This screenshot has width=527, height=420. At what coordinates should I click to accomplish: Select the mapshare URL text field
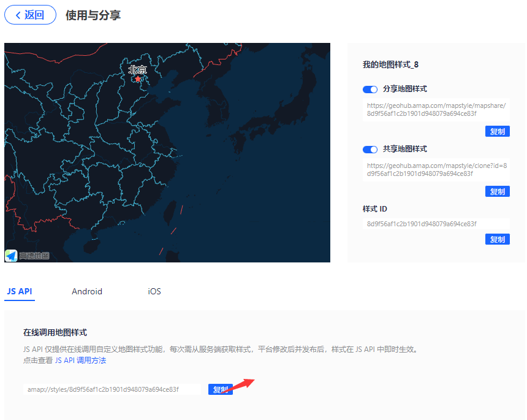[x=436, y=110]
